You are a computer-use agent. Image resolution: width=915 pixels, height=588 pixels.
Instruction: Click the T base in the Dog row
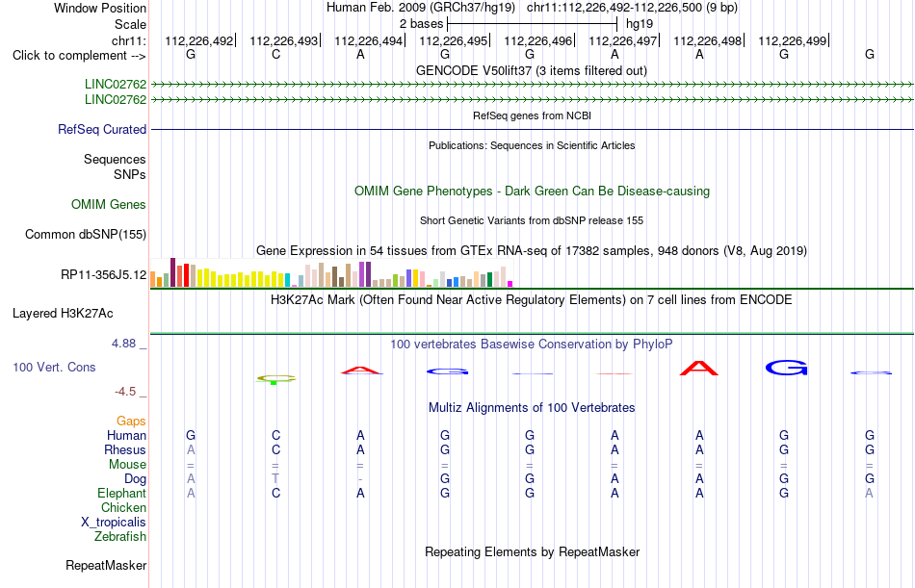point(275,479)
